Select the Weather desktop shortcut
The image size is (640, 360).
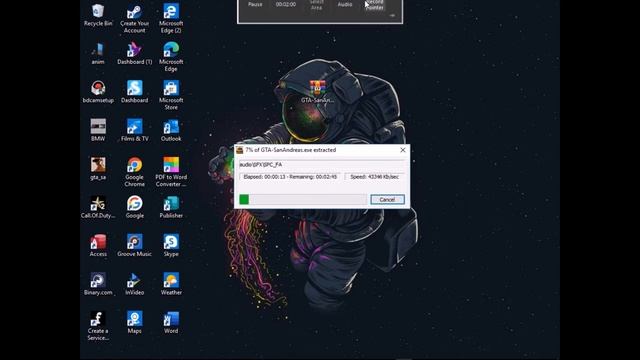(x=171, y=284)
